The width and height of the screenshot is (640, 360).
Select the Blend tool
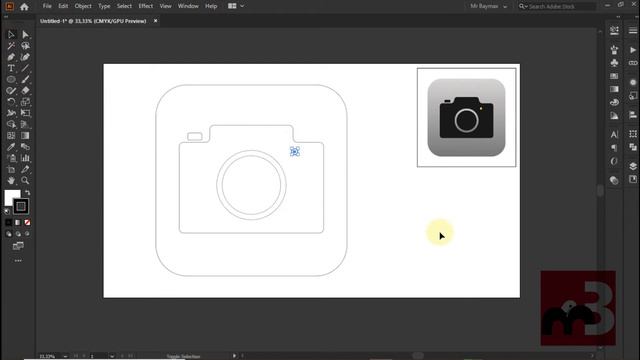point(25,147)
